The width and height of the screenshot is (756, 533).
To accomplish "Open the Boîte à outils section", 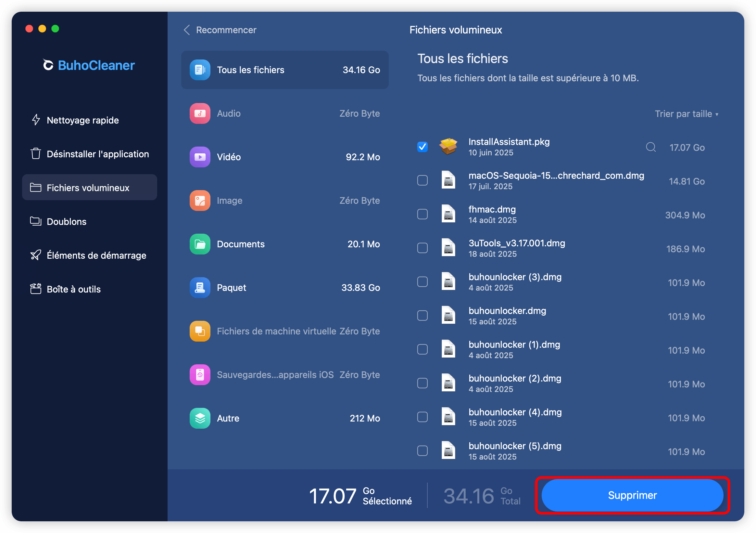I will click(90, 289).
